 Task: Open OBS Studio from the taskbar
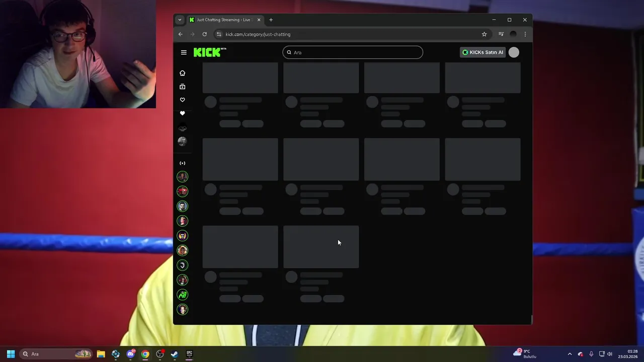pyautogui.click(x=160, y=354)
